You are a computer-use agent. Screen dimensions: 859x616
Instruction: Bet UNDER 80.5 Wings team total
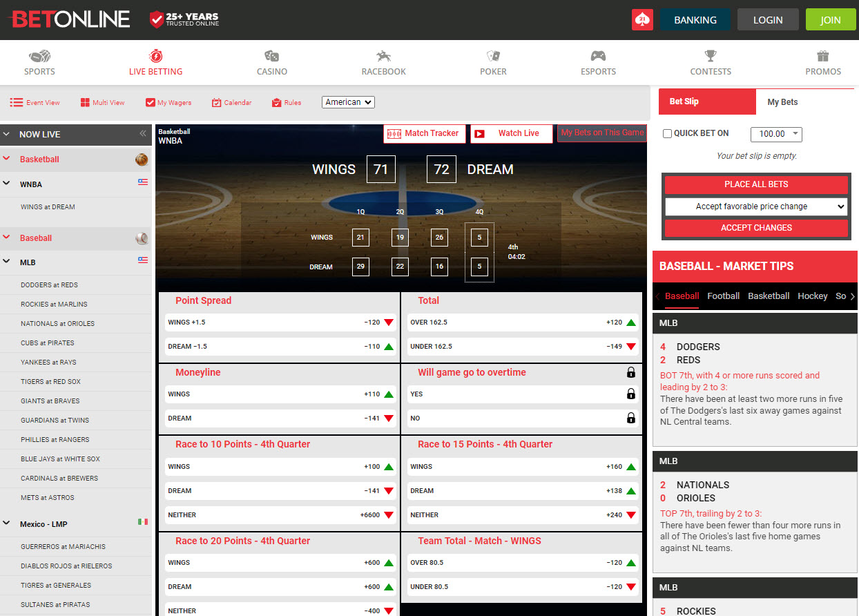pos(522,587)
